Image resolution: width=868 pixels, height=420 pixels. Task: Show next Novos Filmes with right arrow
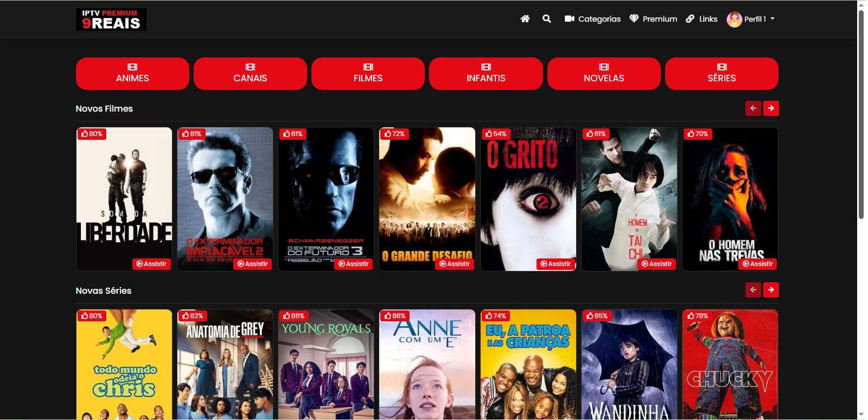click(771, 108)
